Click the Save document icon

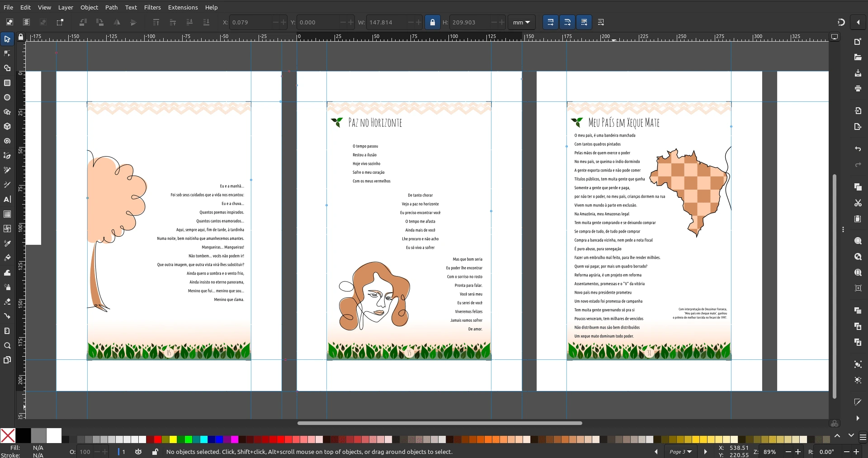858,73
